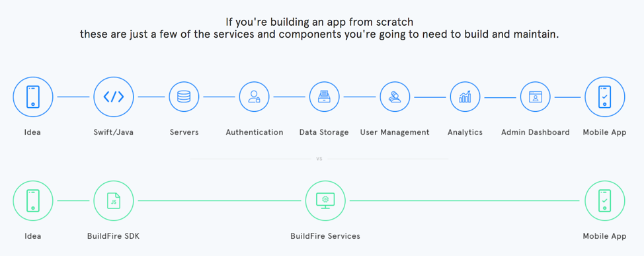Click the blue Mobile App phone icon
644x256 pixels.
(604, 97)
